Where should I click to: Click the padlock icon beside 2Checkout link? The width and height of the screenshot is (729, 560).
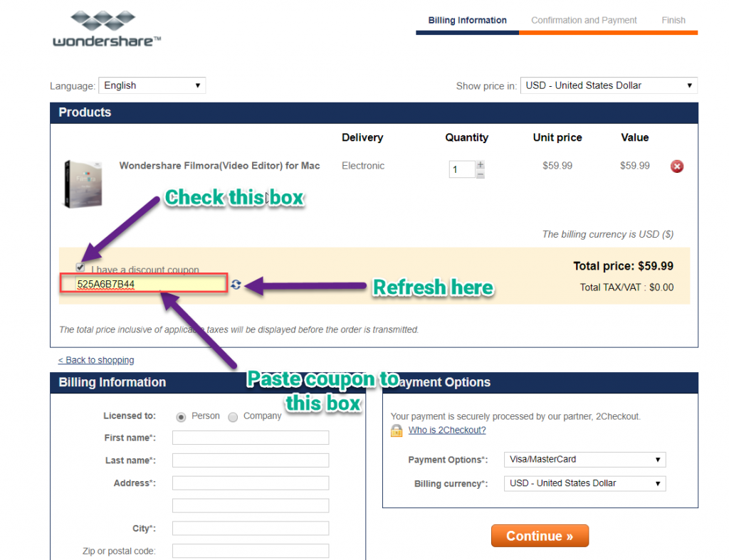click(x=397, y=430)
